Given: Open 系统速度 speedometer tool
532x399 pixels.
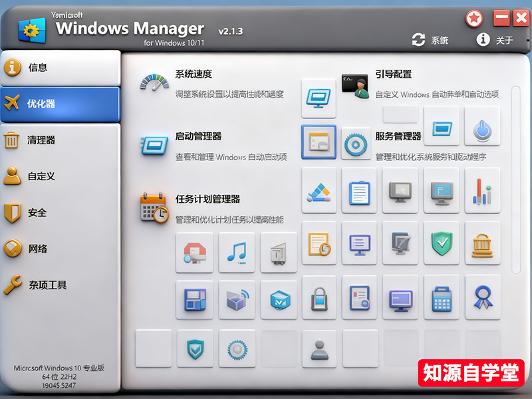Looking at the screenshot, I should [193, 74].
